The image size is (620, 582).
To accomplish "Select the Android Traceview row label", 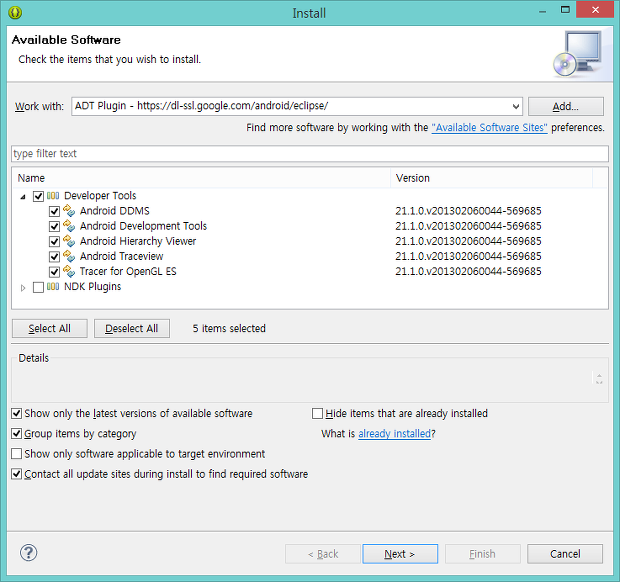I will (x=121, y=256).
